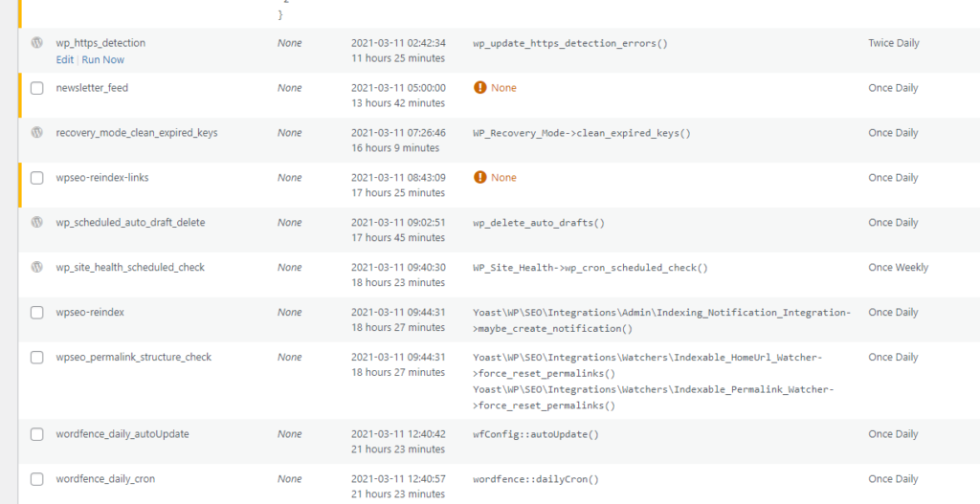Click warning icon in wpseo-reindex-links row
This screenshot has width=980, height=504.
480,178
